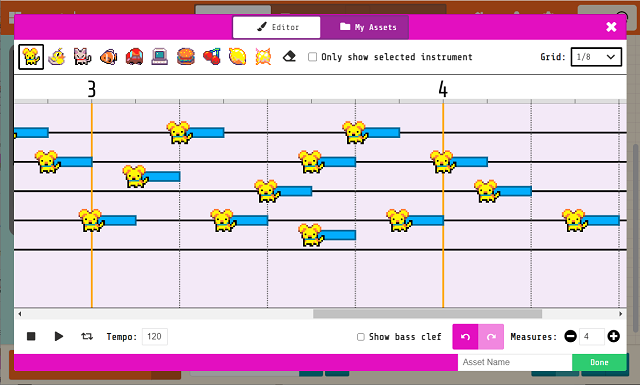This screenshot has width=640, height=385.
Task: Select the computer instrument
Action: [160, 57]
